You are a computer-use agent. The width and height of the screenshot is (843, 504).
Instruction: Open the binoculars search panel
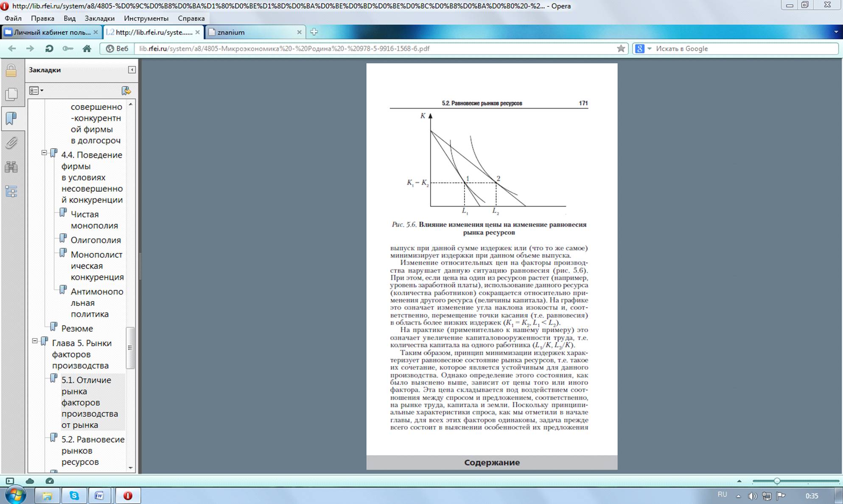[11, 167]
